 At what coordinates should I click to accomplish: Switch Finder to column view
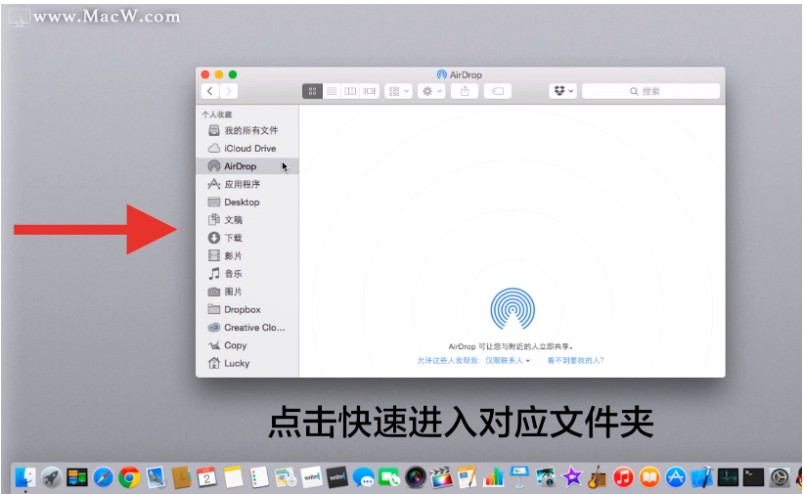coord(350,91)
